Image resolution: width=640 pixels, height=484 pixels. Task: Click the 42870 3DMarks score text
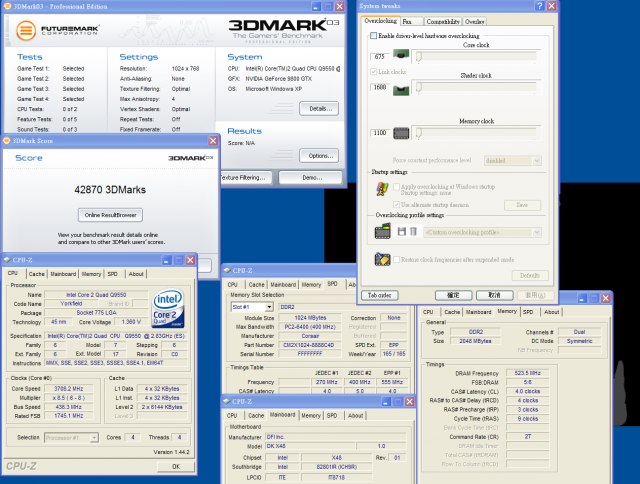click(110, 190)
